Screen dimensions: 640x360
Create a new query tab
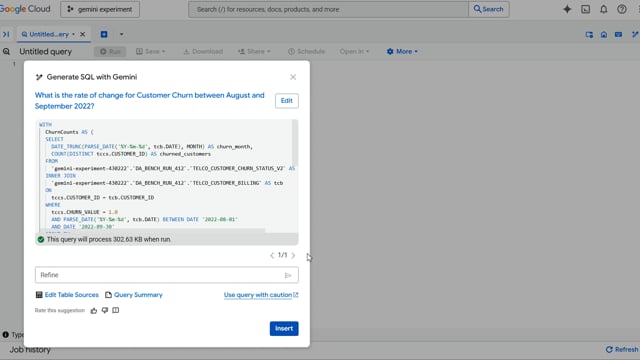click(x=104, y=34)
